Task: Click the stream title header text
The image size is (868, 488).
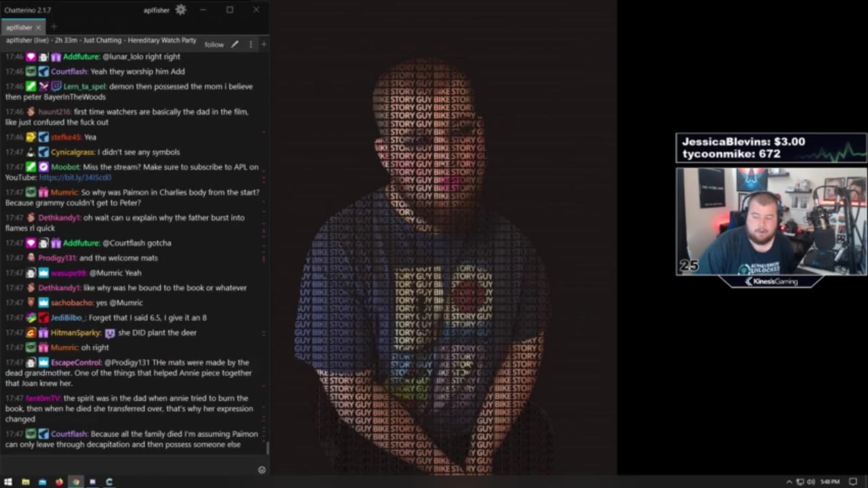Action: pos(101,41)
